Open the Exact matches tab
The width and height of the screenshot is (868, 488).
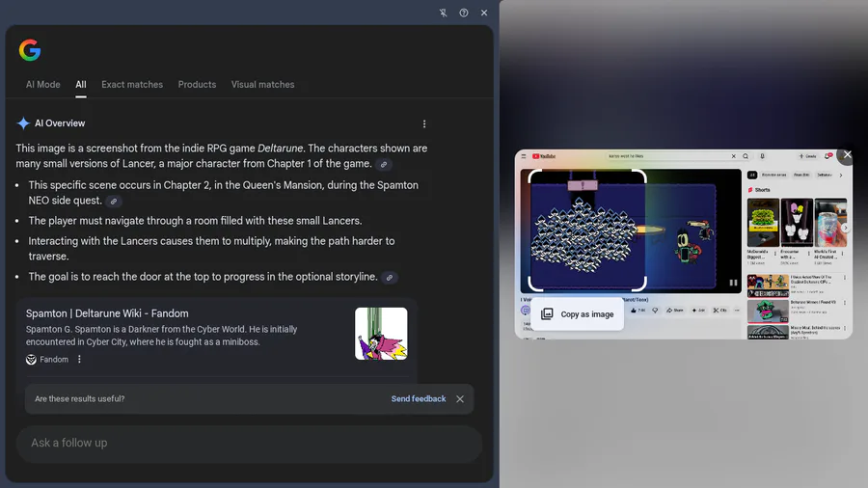(132, 85)
